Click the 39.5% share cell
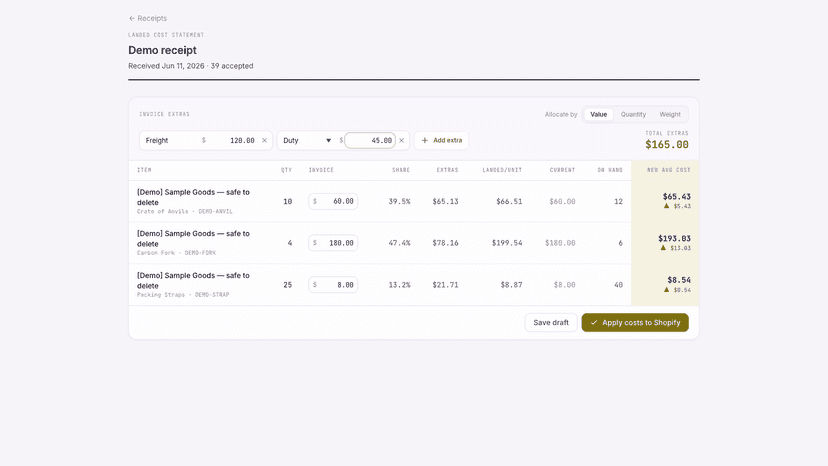 pyautogui.click(x=399, y=201)
